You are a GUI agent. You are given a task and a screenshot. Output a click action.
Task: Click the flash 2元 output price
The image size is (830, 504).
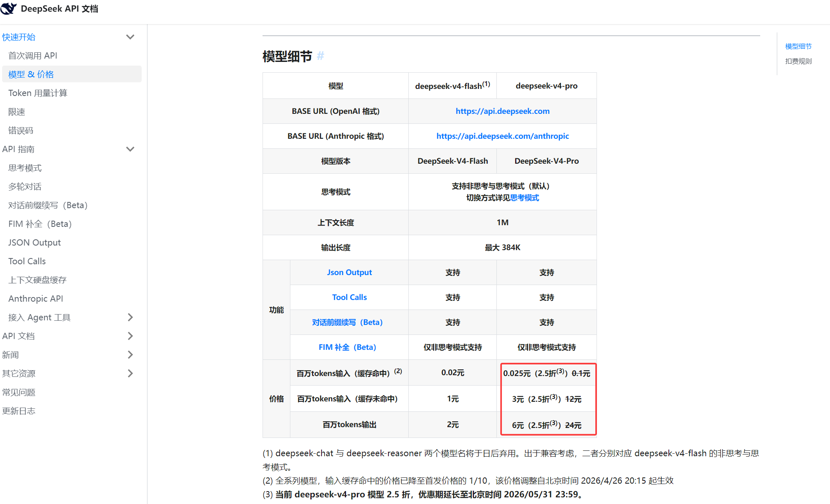[x=452, y=425]
